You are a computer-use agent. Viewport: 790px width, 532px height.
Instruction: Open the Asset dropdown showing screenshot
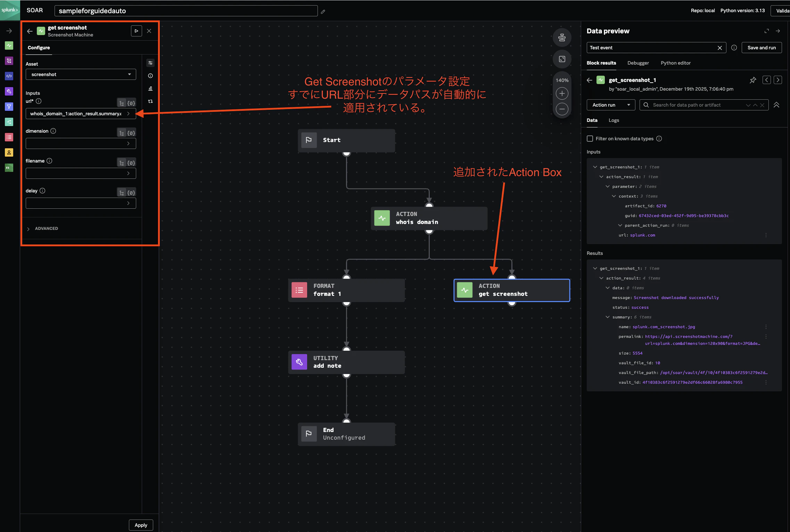pos(81,74)
